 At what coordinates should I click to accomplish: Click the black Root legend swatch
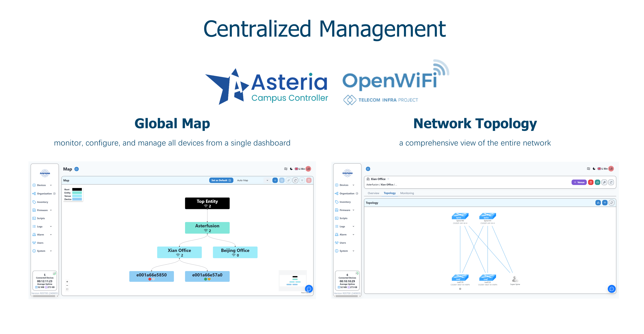click(x=77, y=189)
